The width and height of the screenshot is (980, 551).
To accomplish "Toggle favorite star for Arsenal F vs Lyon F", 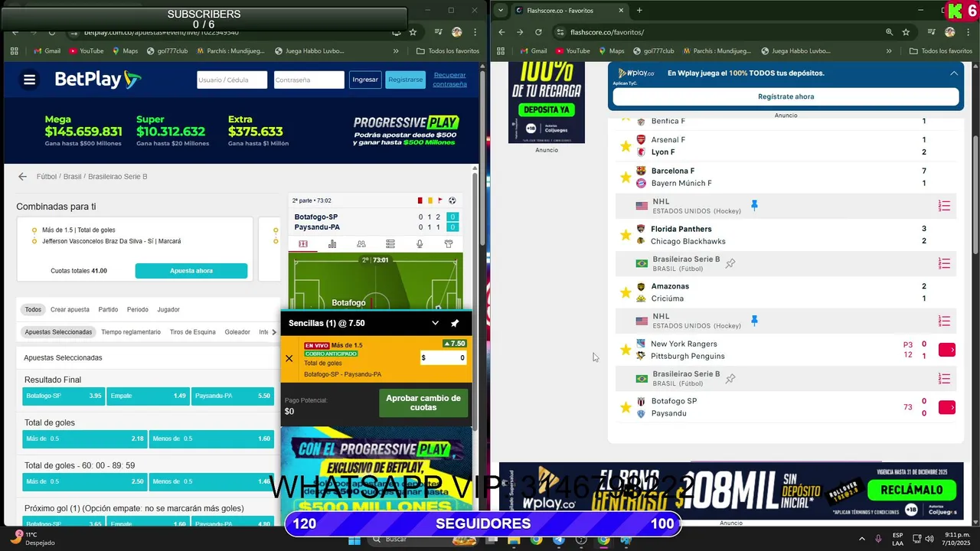I will [626, 145].
